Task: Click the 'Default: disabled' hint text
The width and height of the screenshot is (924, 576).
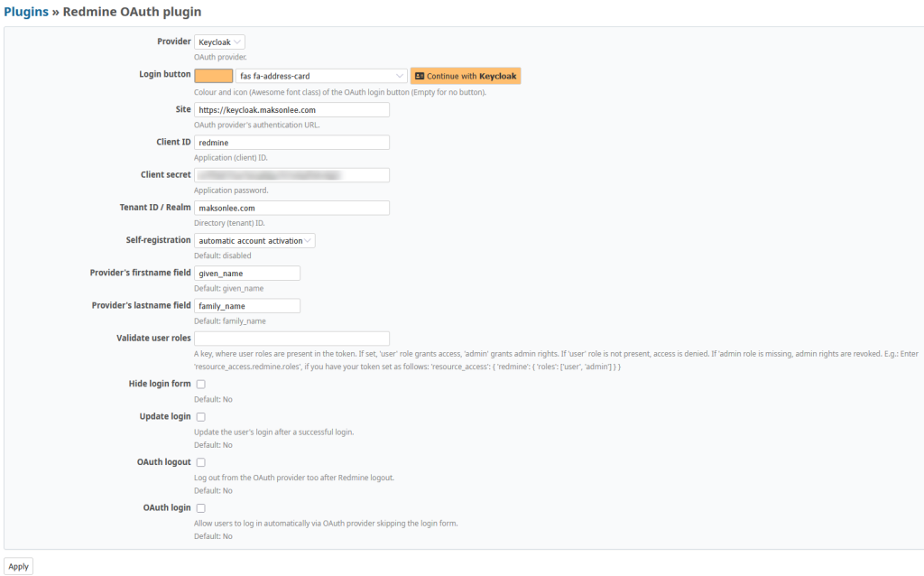Action: 223,255
